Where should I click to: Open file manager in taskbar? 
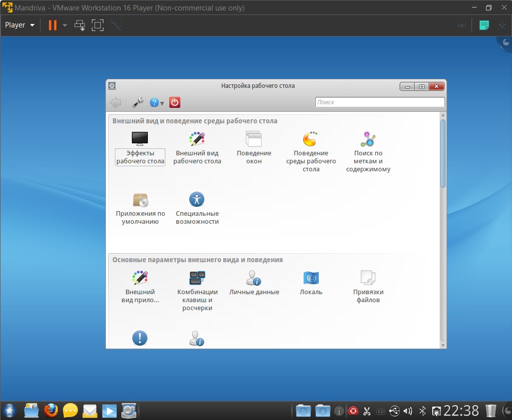click(x=31, y=411)
